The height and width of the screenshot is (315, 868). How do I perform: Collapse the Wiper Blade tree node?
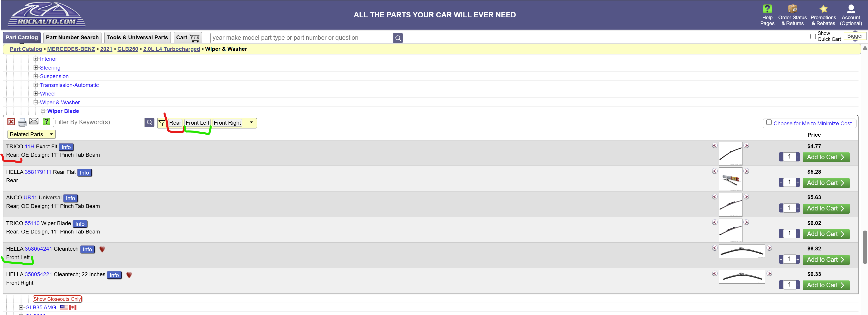43,111
